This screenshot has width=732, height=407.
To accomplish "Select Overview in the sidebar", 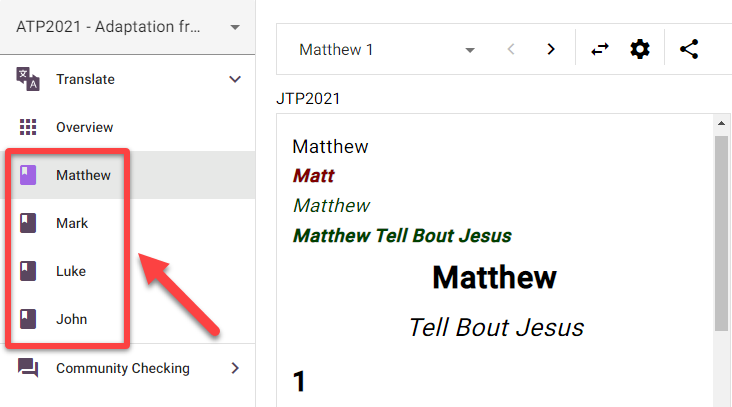I will click(x=85, y=127).
